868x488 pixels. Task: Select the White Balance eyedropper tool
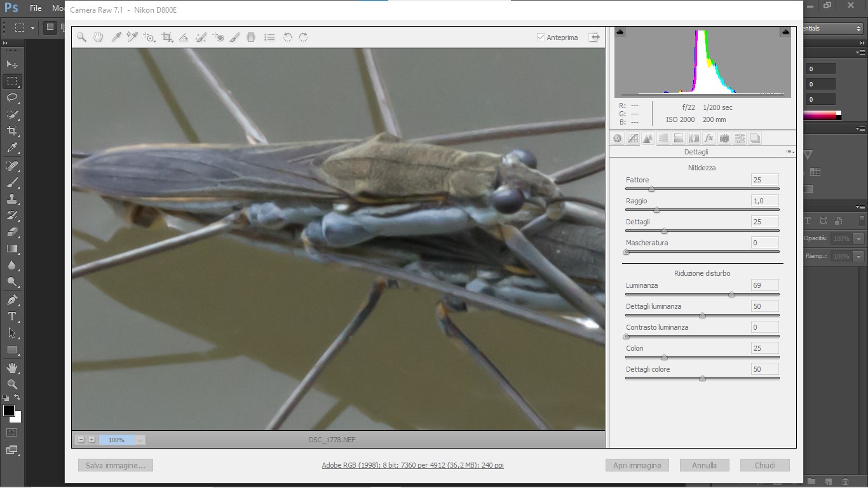[116, 37]
